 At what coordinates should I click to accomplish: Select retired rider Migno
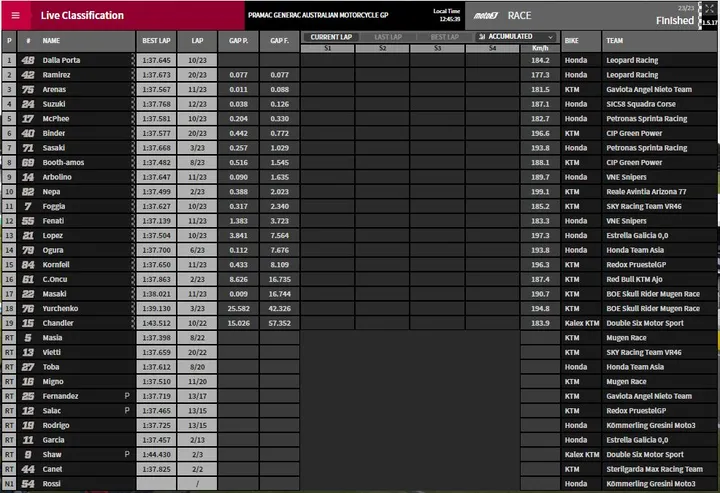pos(53,382)
